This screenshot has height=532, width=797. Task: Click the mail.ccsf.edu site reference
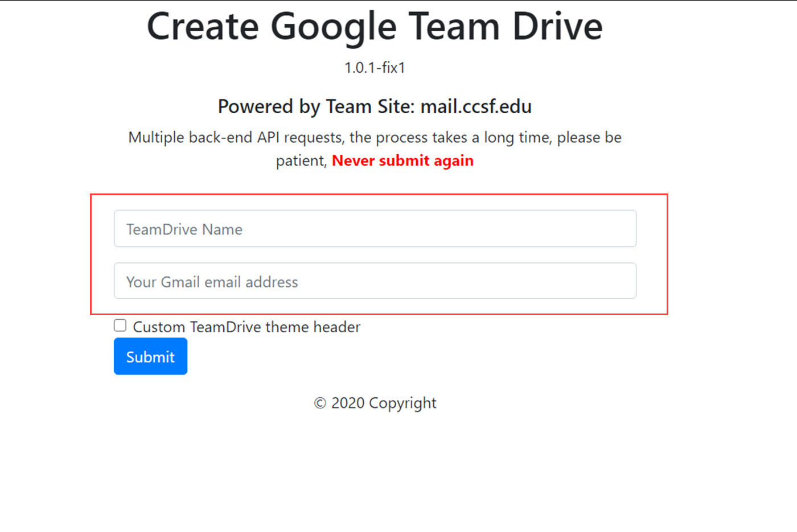pyautogui.click(x=476, y=106)
